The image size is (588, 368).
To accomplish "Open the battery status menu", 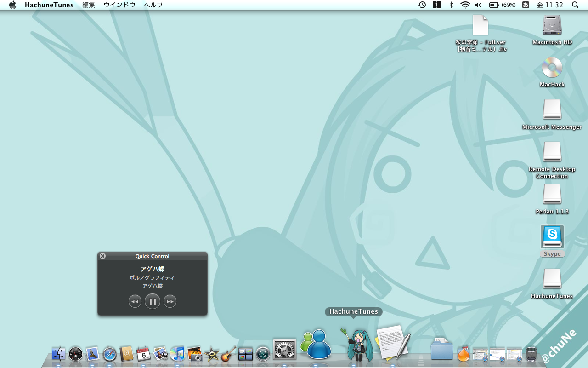I will (502, 5).
